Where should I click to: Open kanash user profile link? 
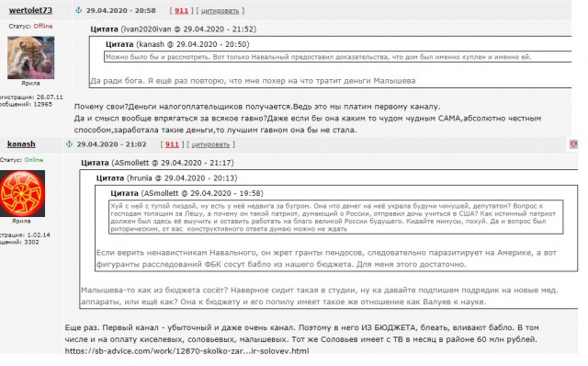click(x=21, y=143)
